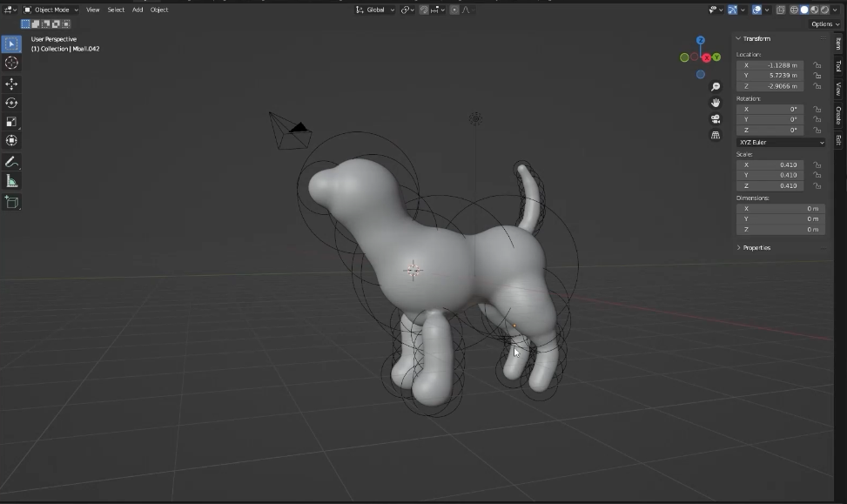Toggle X-ray display
Viewport: 847px width, 504px height.
(781, 10)
